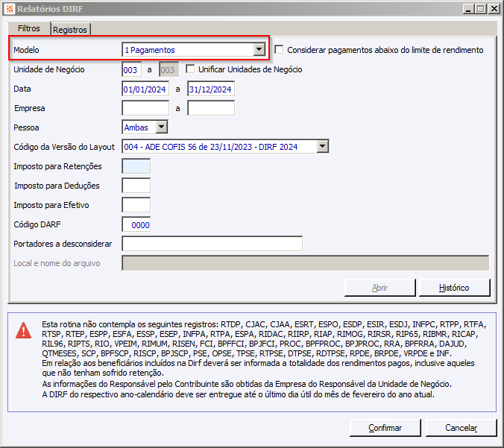
Task: Open the Modelo dropdown arrow
Action: click(259, 50)
